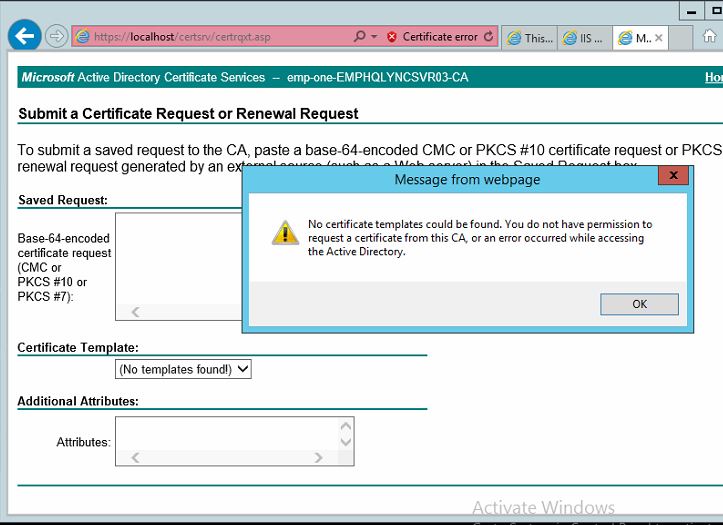
Task: Click the yellow warning icon in dialog
Action: (285, 233)
